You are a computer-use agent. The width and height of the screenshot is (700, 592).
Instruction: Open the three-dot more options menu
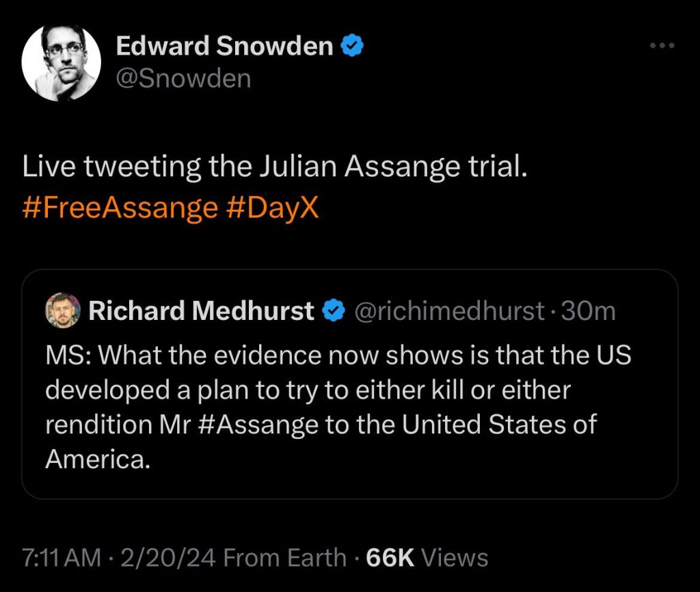[x=662, y=46]
